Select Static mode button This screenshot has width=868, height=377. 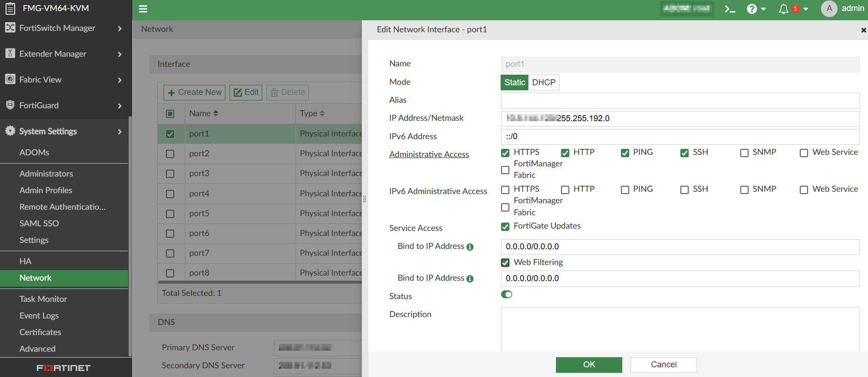click(x=514, y=82)
